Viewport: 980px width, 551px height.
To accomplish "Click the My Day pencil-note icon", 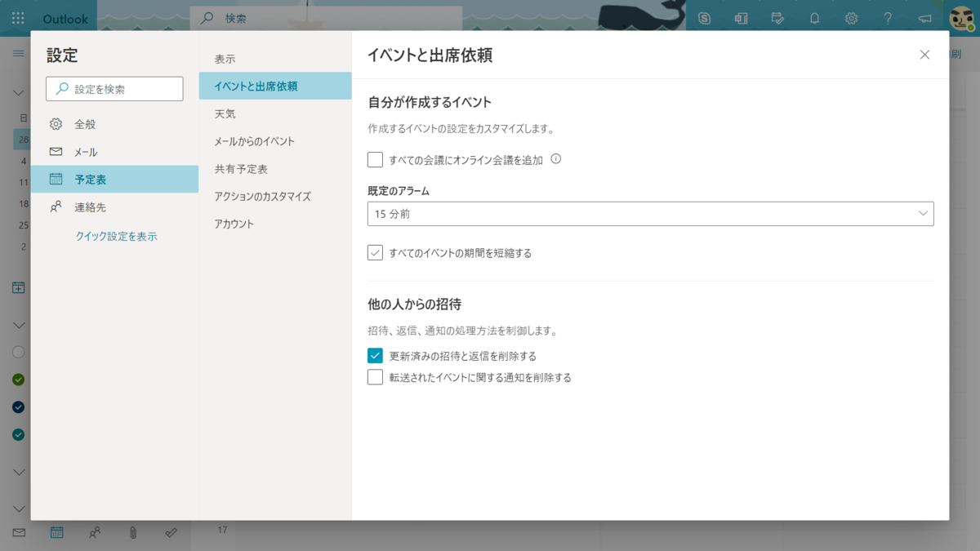I will 778,18.
